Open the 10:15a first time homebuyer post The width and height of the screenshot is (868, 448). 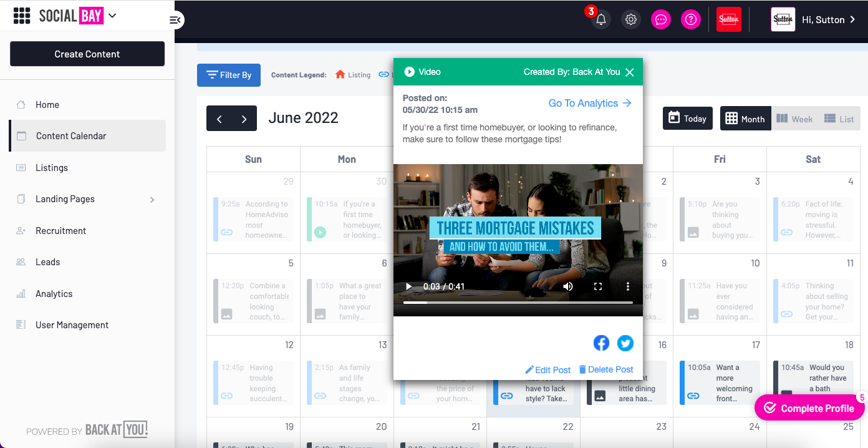click(x=347, y=220)
